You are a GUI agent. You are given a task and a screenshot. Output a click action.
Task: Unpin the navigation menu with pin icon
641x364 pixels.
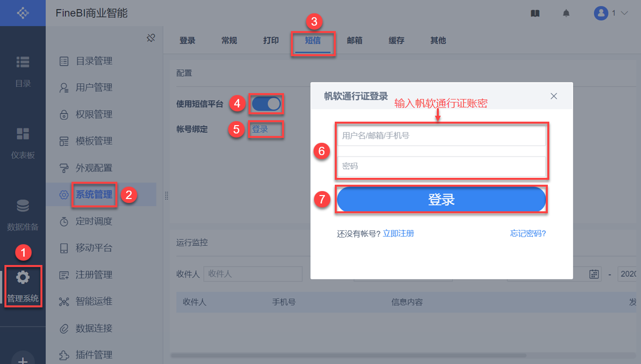[151, 38]
